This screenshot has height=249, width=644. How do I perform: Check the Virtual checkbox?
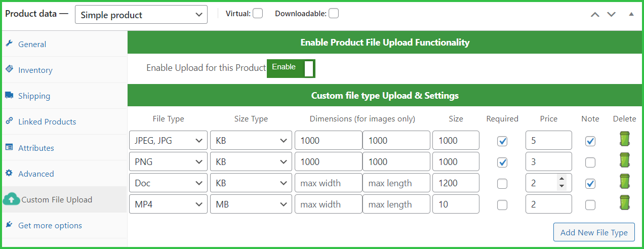[x=258, y=14]
